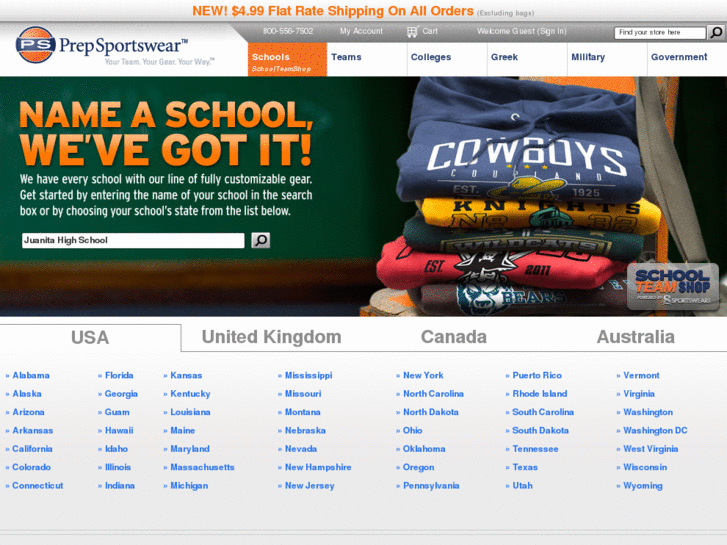Open the Wyoming state link
This screenshot has width=727, height=545.
point(643,486)
